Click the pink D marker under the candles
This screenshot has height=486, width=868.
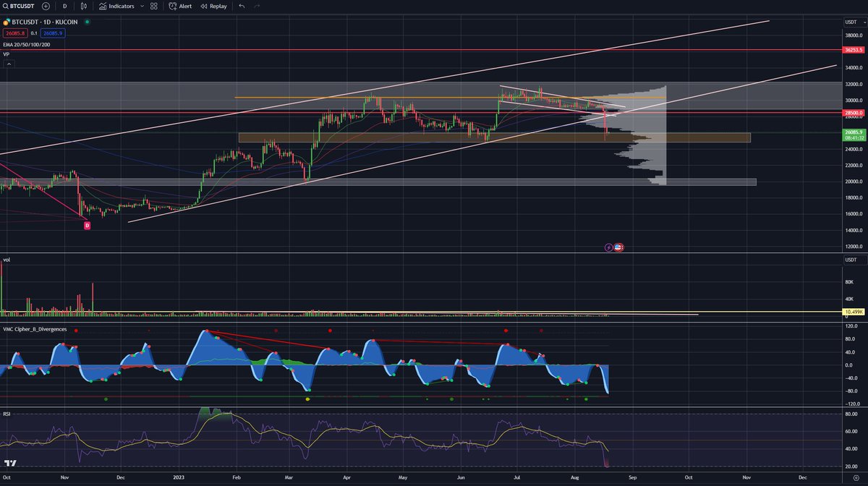click(x=88, y=226)
